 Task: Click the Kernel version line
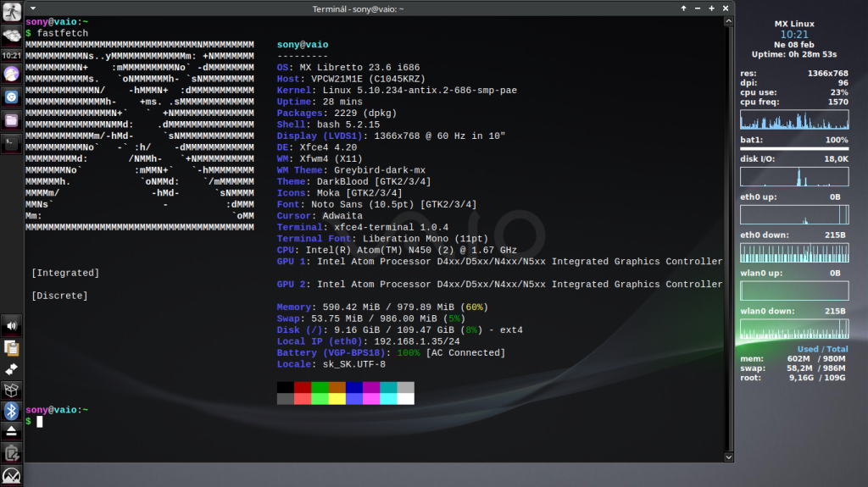coord(397,91)
